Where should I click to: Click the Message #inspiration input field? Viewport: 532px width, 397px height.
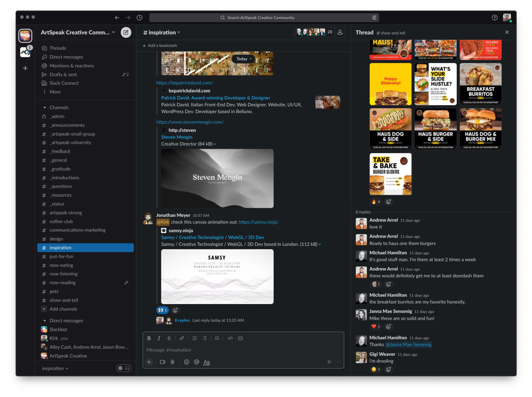[x=239, y=350]
